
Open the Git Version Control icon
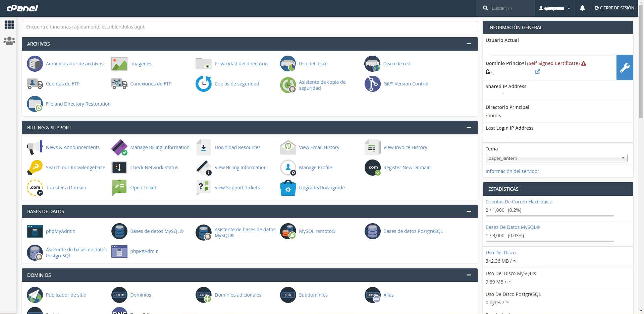point(373,84)
